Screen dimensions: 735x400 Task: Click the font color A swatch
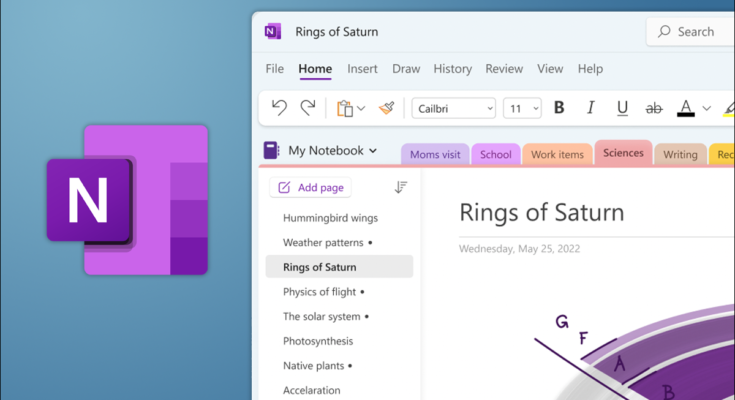pos(686,108)
